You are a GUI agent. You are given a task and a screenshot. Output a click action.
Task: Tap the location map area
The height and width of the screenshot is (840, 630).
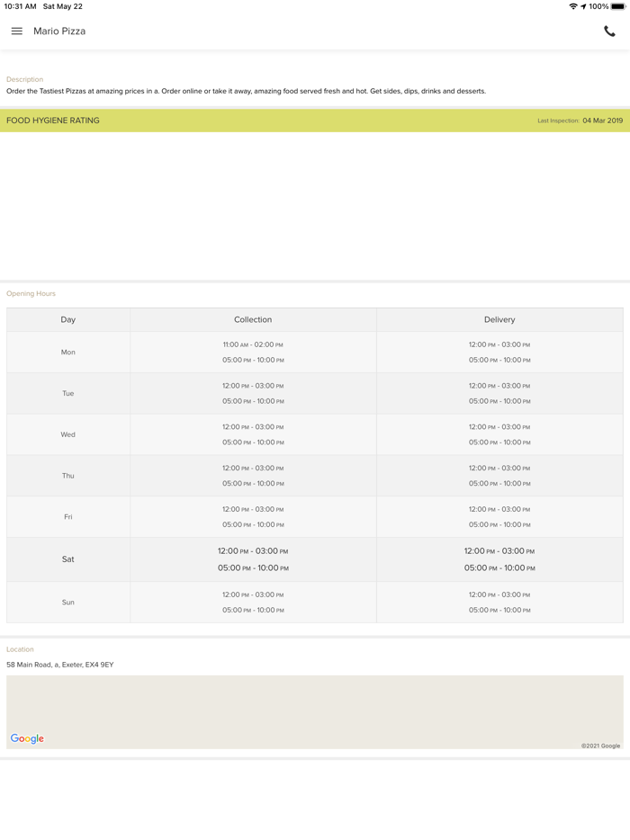[315, 712]
